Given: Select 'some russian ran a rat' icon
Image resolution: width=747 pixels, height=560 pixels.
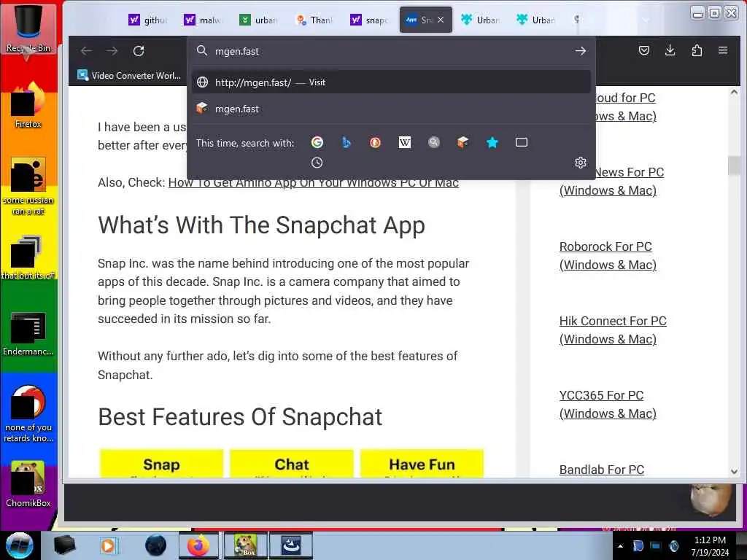Looking at the screenshot, I should point(28,186).
